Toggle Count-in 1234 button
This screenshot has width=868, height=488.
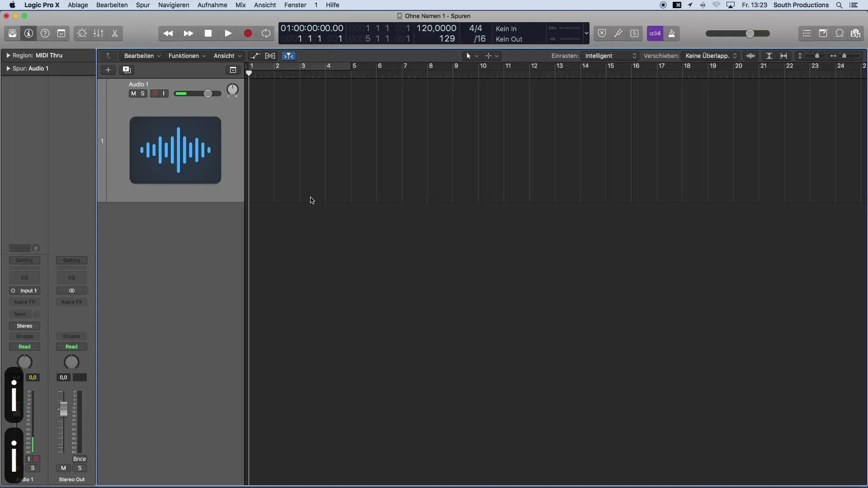[x=655, y=33]
